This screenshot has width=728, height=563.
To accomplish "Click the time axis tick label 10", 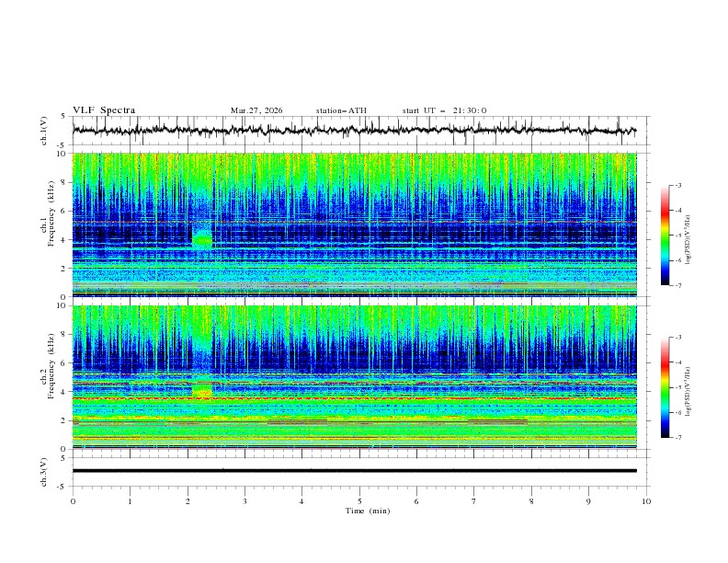I will pos(646,501).
